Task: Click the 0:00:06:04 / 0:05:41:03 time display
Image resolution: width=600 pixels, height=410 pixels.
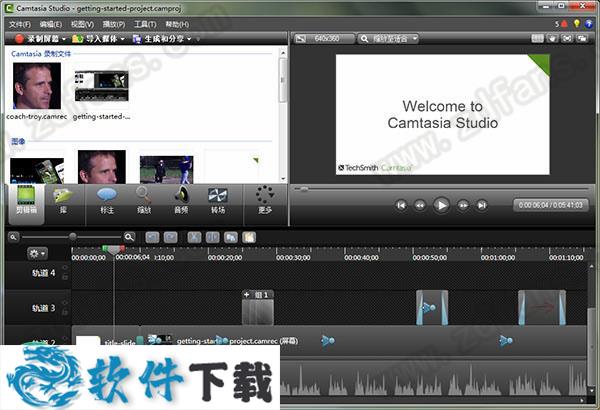Action: (x=551, y=205)
